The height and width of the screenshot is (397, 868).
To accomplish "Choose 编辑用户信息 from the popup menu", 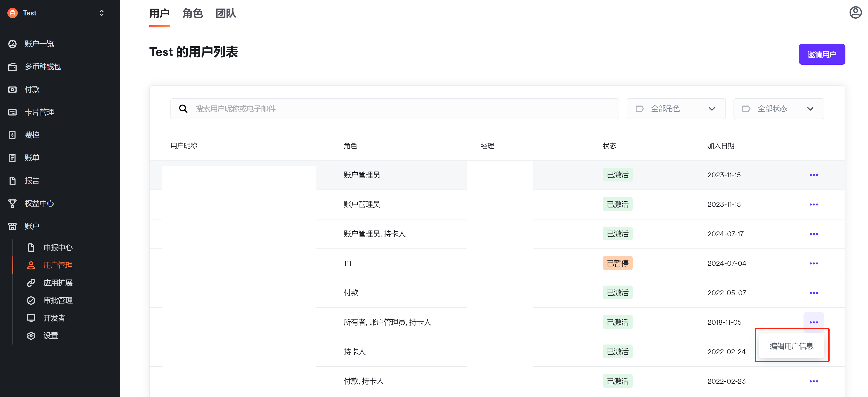I will [791, 346].
